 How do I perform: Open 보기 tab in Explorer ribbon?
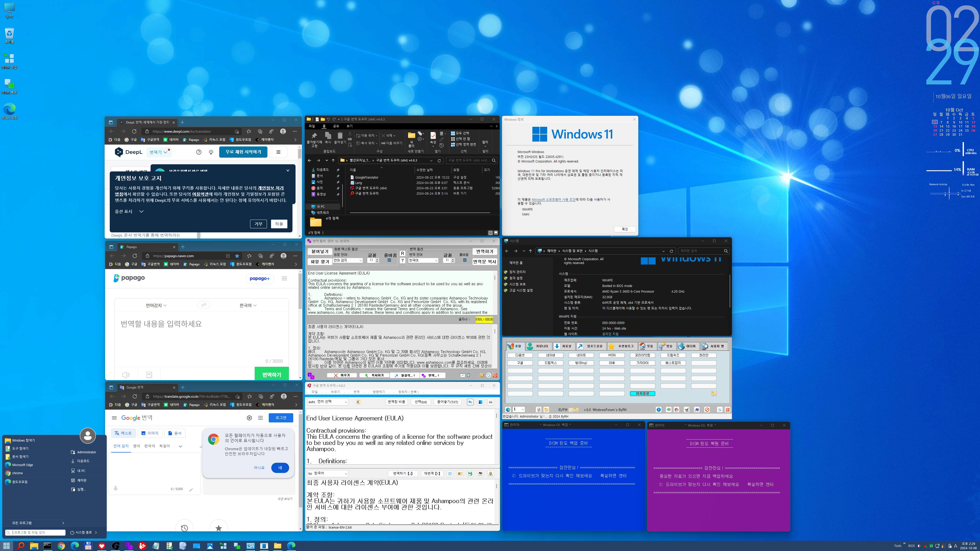coord(349,126)
